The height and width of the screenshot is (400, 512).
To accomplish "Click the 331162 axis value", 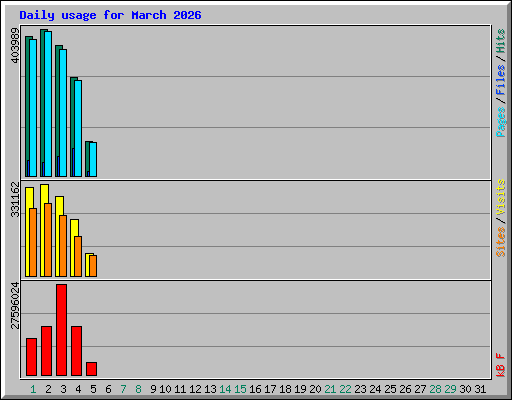I will pos(15,199).
